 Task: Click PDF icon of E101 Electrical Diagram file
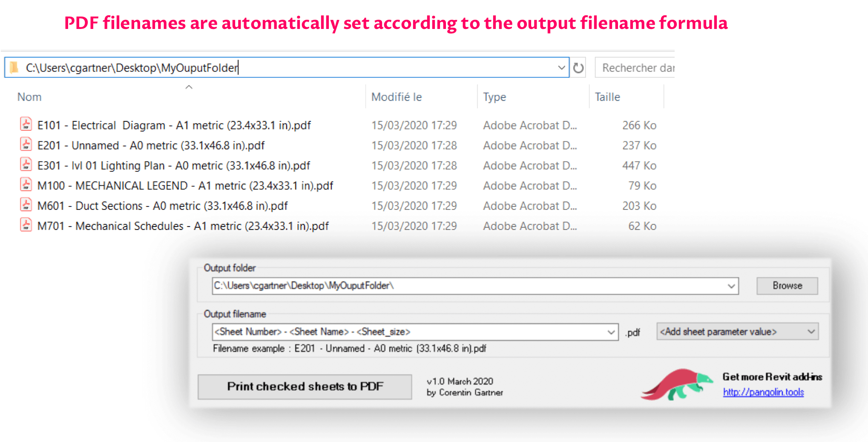26,124
